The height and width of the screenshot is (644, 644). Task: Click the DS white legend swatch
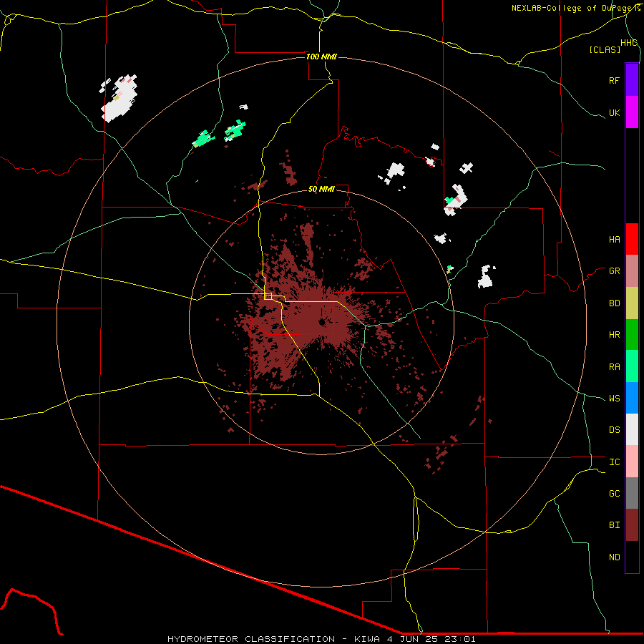click(x=632, y=429)
